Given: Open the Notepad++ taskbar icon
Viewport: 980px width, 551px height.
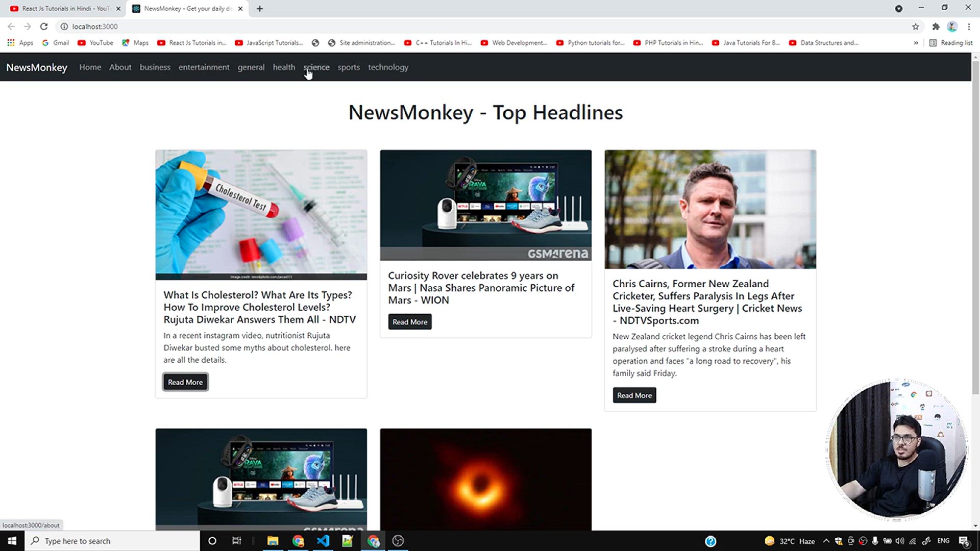Looking at the screenshot, I should pyautogui.click(x=347, y=541).
